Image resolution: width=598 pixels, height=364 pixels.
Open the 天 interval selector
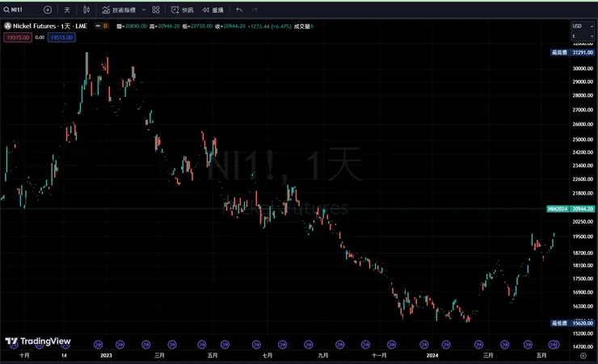(x=67, y=10)
